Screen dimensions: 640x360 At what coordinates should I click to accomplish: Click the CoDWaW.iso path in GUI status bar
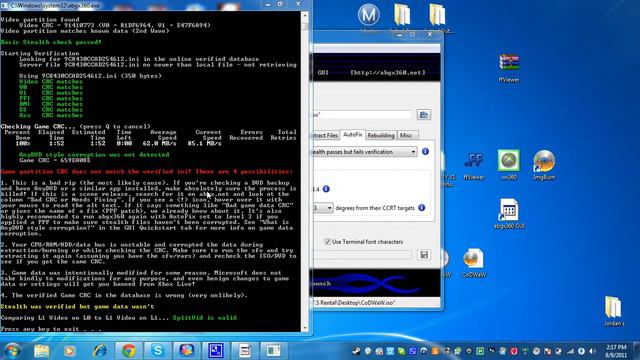[355, 303]
